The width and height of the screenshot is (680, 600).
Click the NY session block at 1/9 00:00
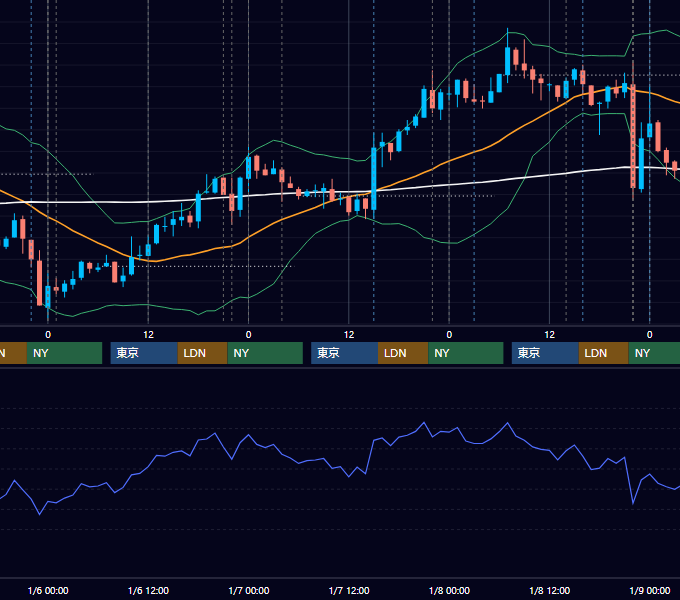point(654,353)
